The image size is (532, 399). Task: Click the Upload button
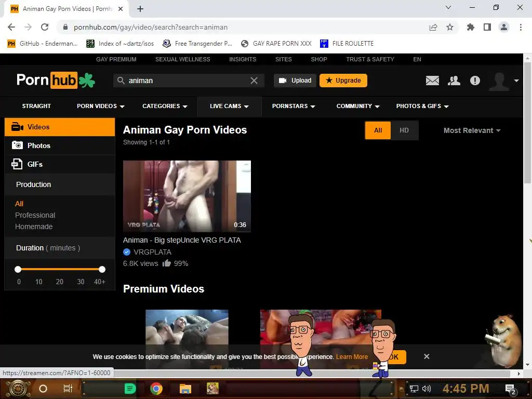tap(295, 81)
